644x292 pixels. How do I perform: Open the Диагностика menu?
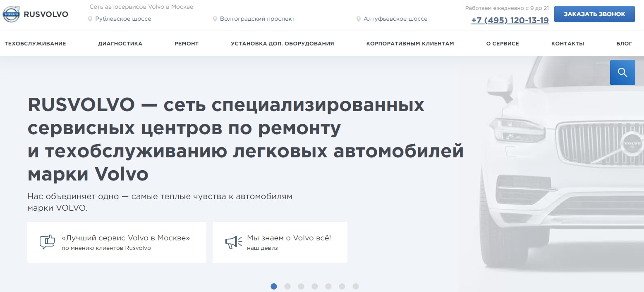(120, 43)
